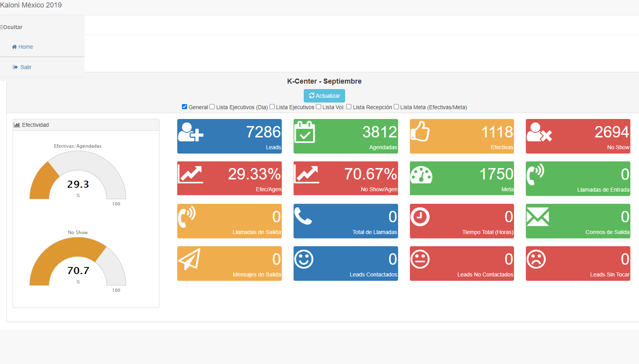The width and height of the screenshot is (639, 364).
Task: Click the phone handset icon on Total de Llamadas
Action: (x=303, y=216)
